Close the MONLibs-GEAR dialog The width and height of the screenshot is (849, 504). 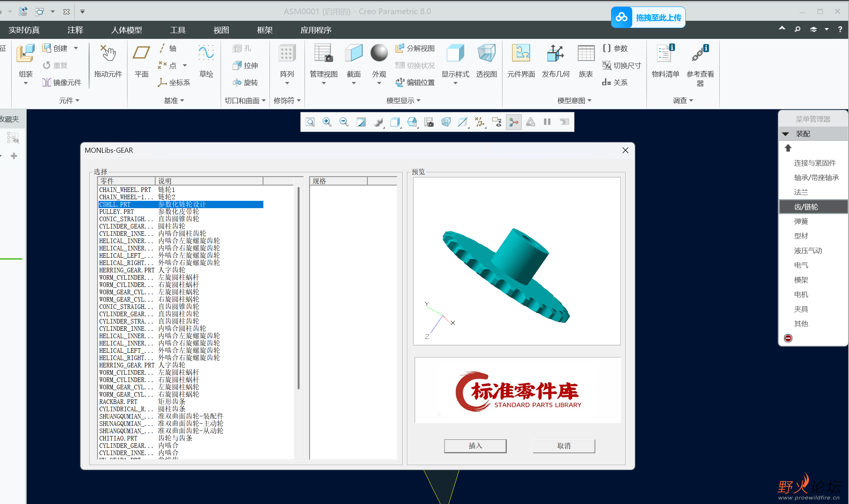625,150
